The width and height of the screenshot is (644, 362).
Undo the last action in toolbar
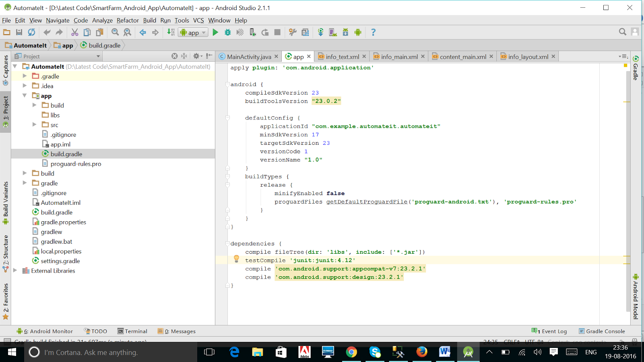[x=47, y=32]
